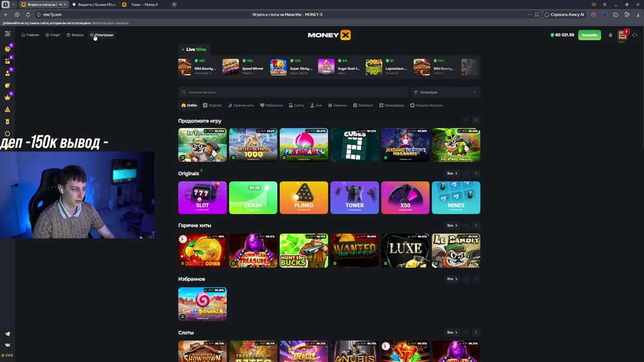The height and width of the screenshot is (362, 644).
Task: Show next Горячие хиты games arrow
Action: click(476, 225)
